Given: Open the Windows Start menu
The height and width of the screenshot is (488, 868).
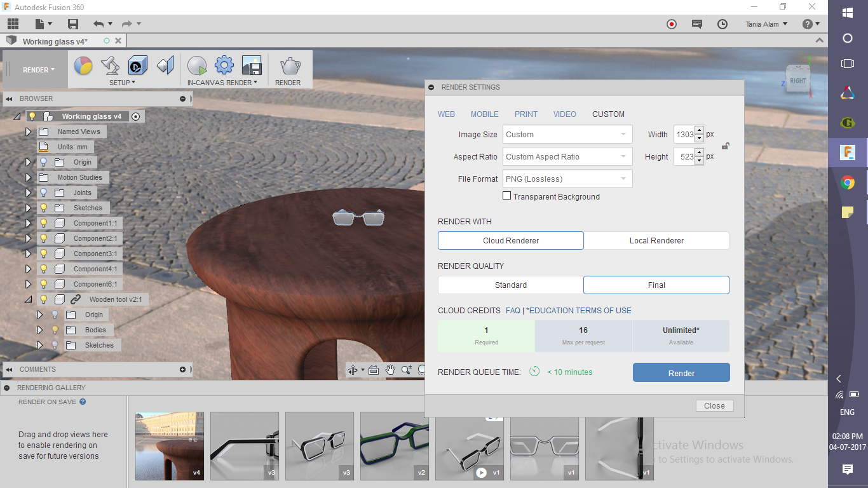Looking at the screenshot, I should tap(848, 12).
